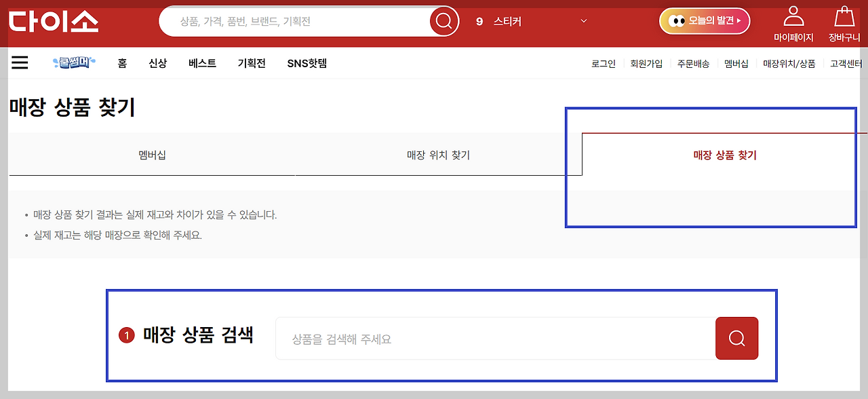Click the 로그인 link
The height and width of the screenshot is (399, 868).
pos(604,64)
